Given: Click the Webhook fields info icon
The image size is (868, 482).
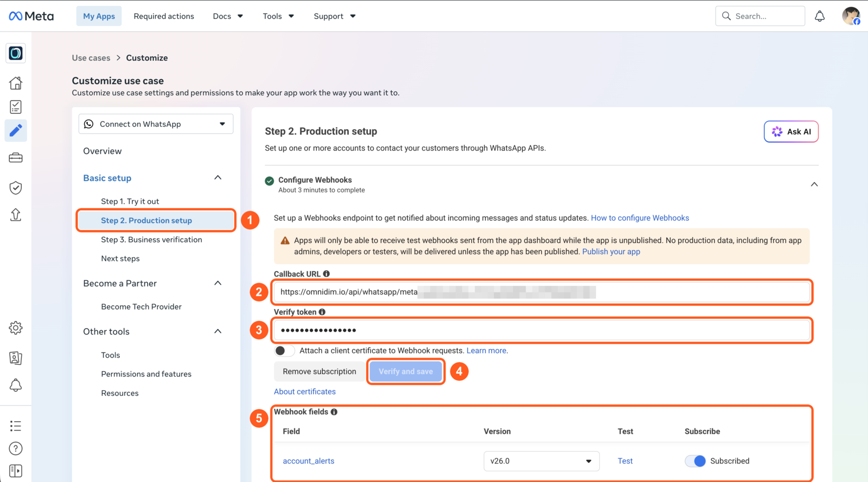Looking at the screenshot, I should coord(334,412).
